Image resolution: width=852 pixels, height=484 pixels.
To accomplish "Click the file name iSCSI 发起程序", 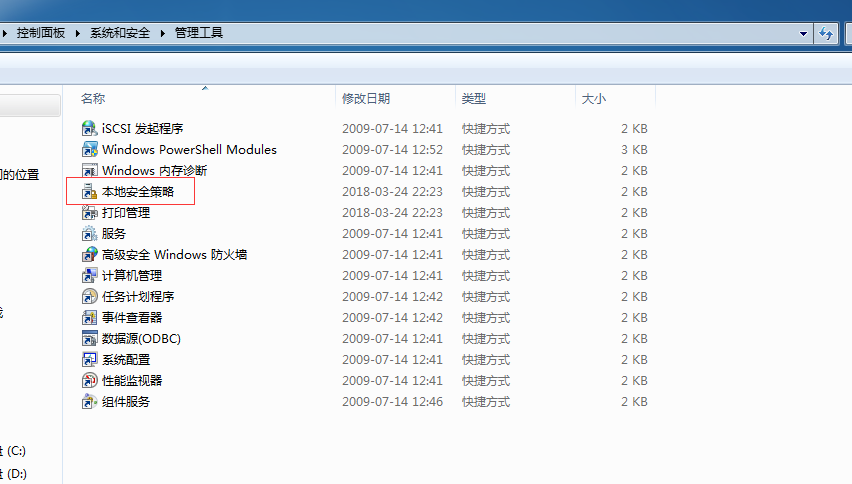I will (143, 129).
